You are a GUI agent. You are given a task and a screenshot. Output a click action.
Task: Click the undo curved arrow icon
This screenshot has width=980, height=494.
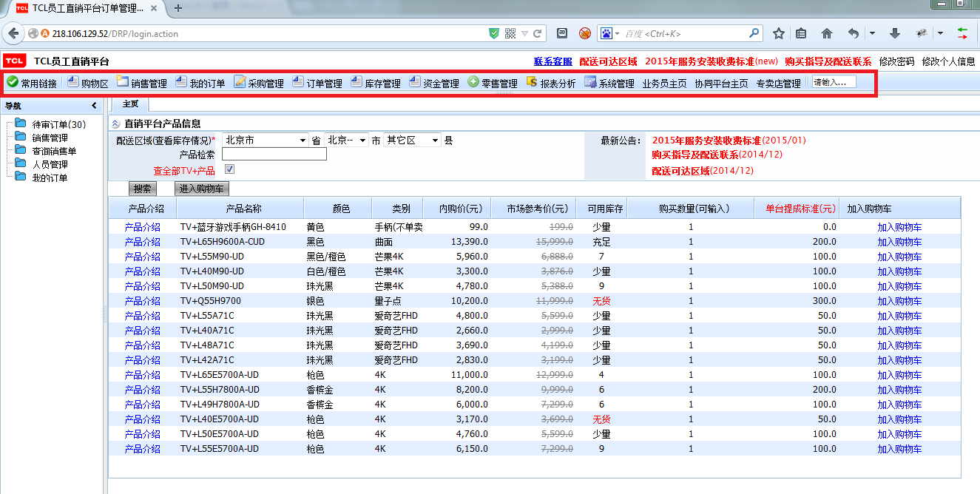point(854,33)
